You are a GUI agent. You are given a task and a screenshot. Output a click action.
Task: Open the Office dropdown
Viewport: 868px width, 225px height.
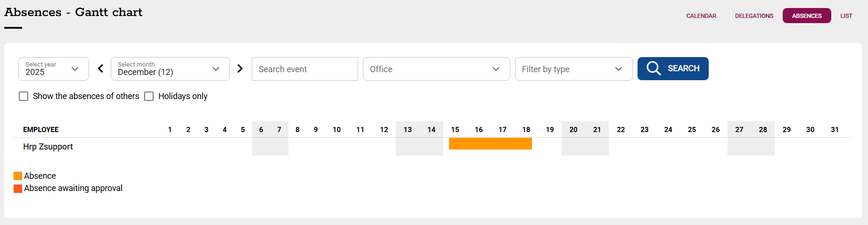(x=436, y=69)
